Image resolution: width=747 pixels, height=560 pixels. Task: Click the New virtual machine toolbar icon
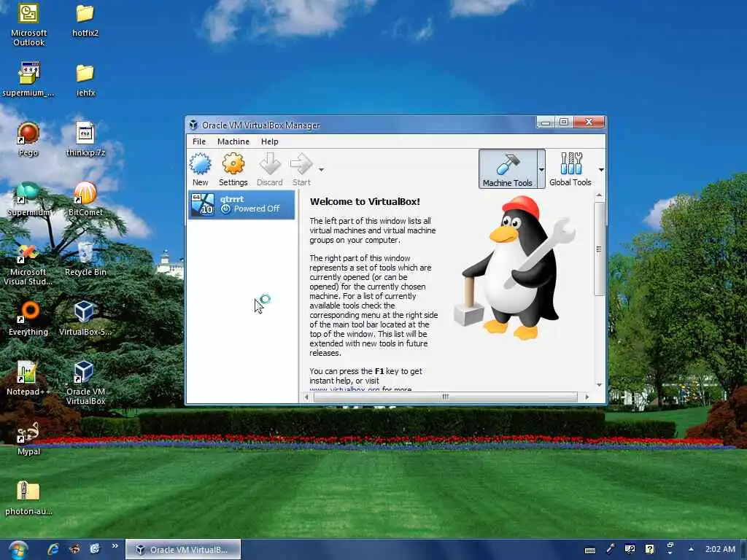click(x=200, y=169)
